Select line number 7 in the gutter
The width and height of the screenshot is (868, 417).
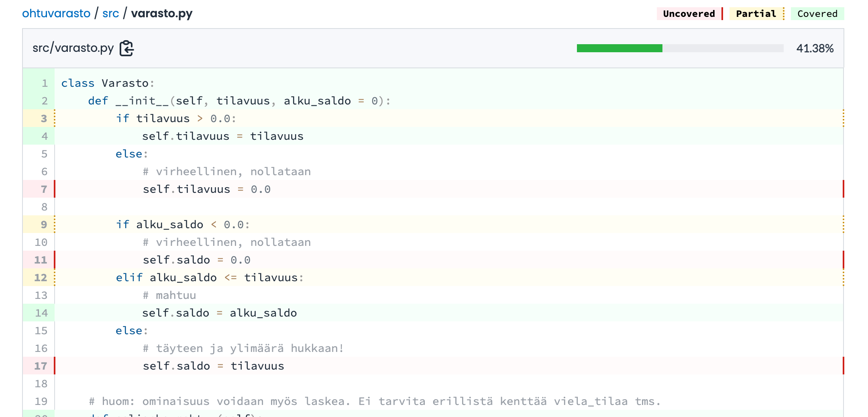44,189
